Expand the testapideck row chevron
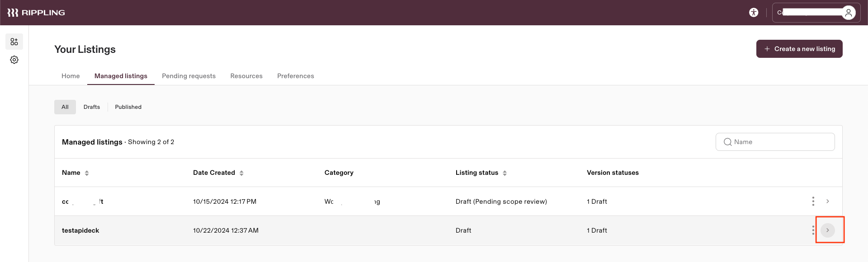 (x=828, y=230)
